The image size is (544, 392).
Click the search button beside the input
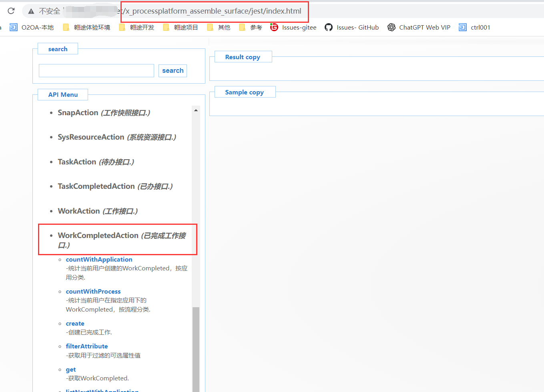(x=173, y=70)
